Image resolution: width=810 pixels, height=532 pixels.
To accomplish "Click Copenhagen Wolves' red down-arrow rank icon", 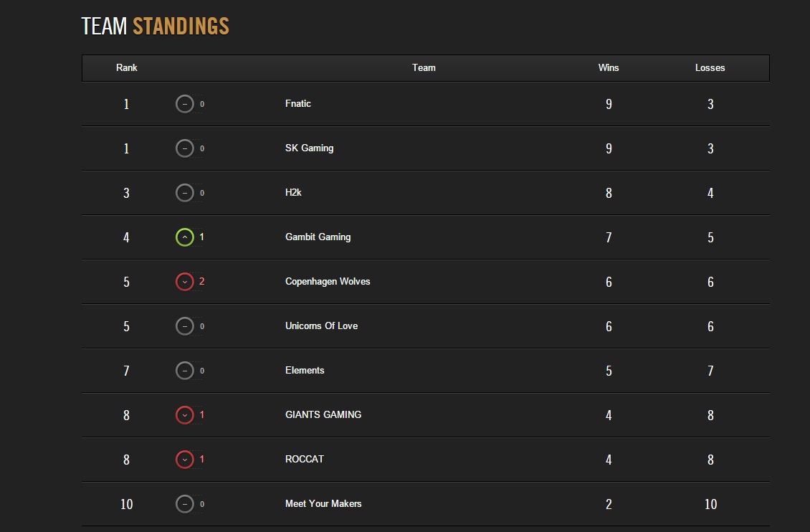I will 184,282.
